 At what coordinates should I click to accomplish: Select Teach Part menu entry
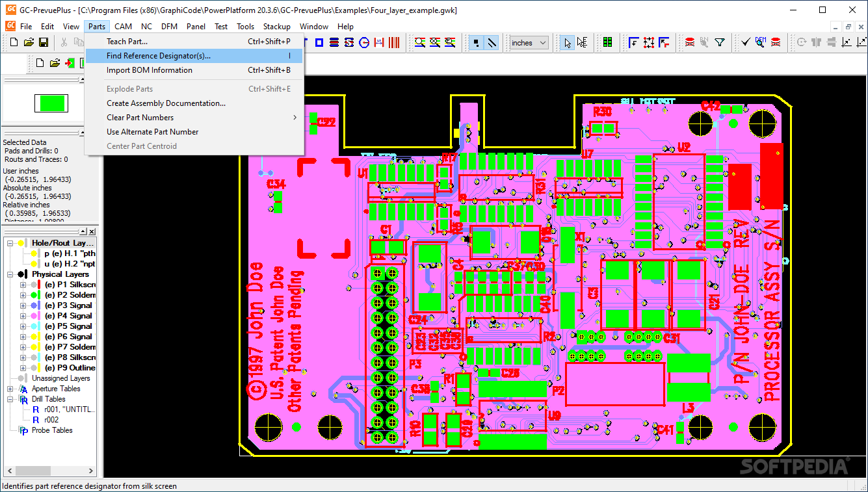click(194, 42)
